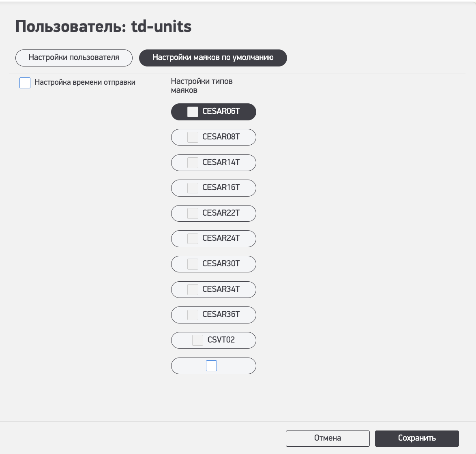Viewport: 476px width, 454px height.
Task: Select the CESAR34T beacon type
Action: [221, 289]
